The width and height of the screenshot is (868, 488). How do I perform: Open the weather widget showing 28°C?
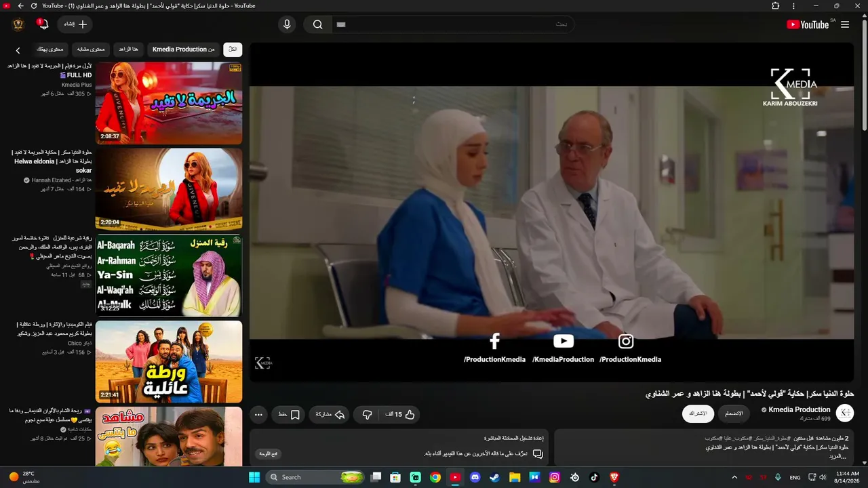pos(24,477)
